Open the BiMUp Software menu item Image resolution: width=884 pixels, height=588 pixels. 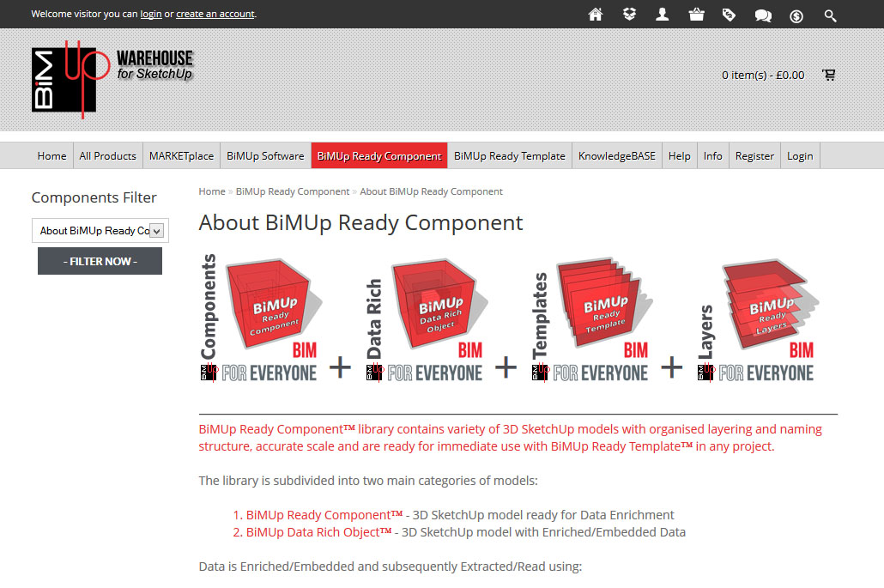click(265, 156)
